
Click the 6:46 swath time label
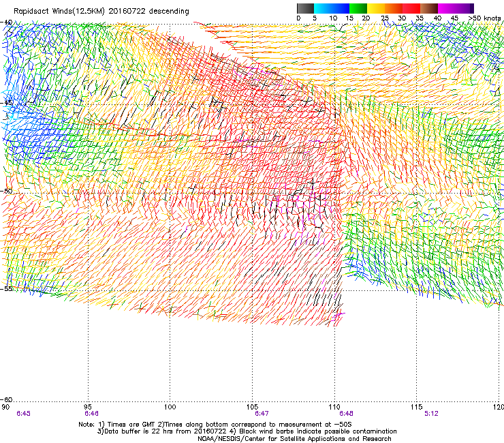click(92, 414)
